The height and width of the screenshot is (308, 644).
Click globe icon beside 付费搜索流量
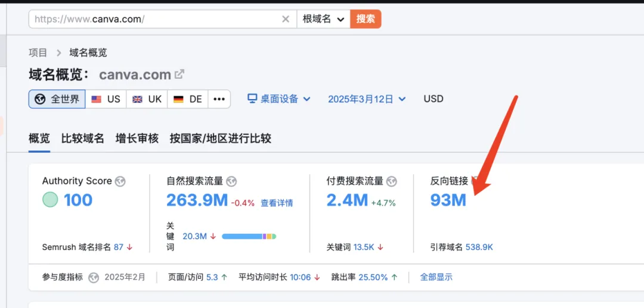392,181
